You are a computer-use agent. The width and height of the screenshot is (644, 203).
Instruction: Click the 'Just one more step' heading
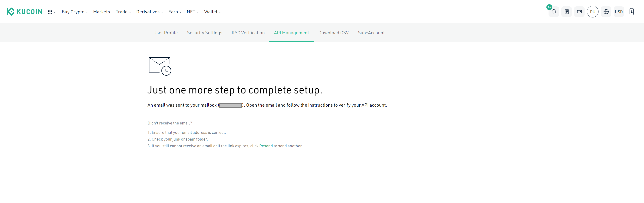tap(235, 90)
